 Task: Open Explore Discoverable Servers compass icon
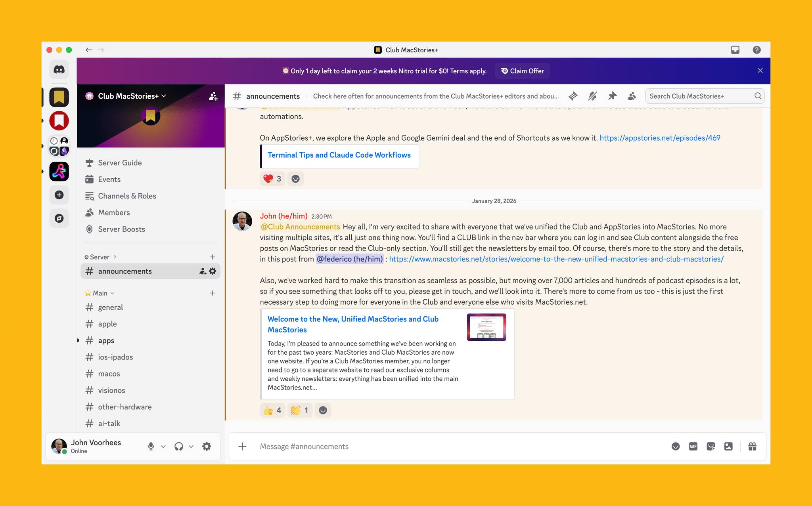[x=59, y=218]
